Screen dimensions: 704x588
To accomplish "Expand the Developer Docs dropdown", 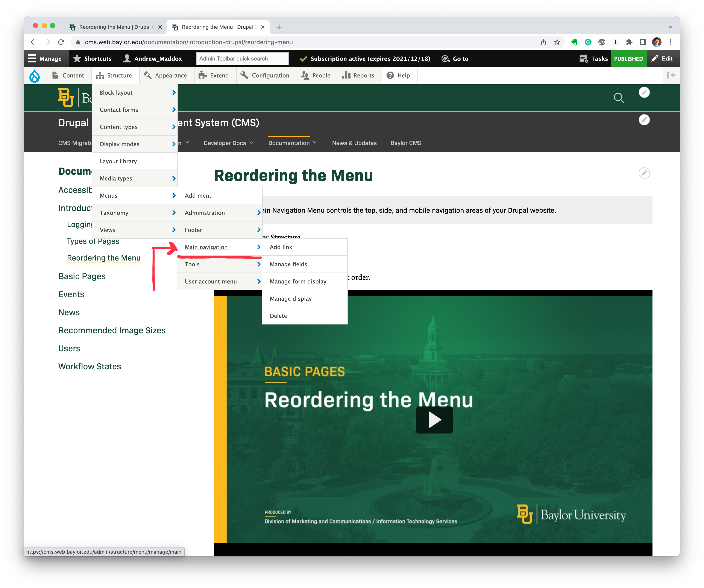I will point(228,143).
